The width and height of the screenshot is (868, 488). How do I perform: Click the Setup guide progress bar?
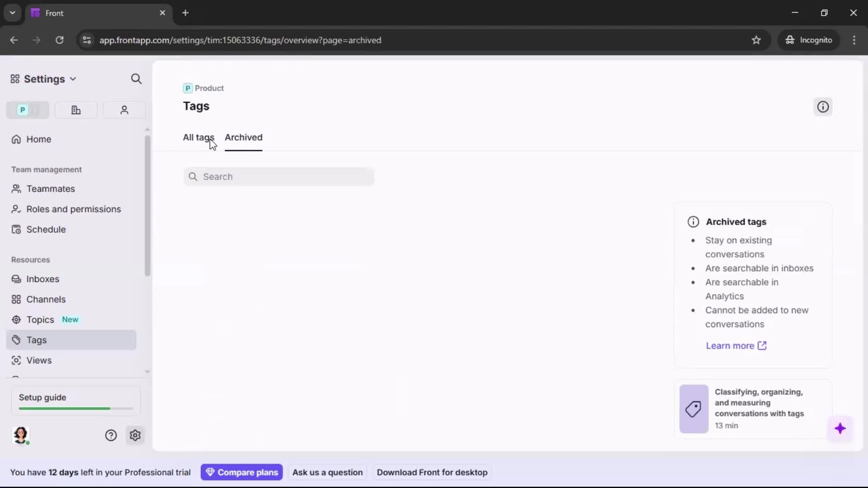click(75, 408)
